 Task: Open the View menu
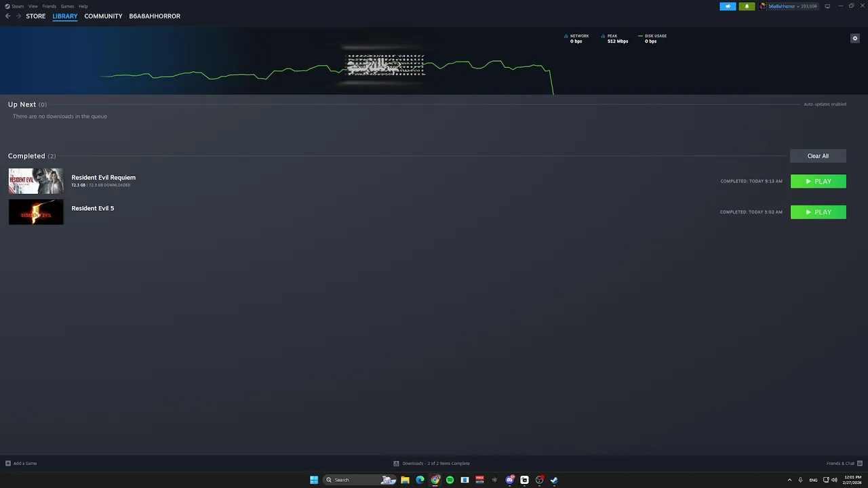point(33,6)
